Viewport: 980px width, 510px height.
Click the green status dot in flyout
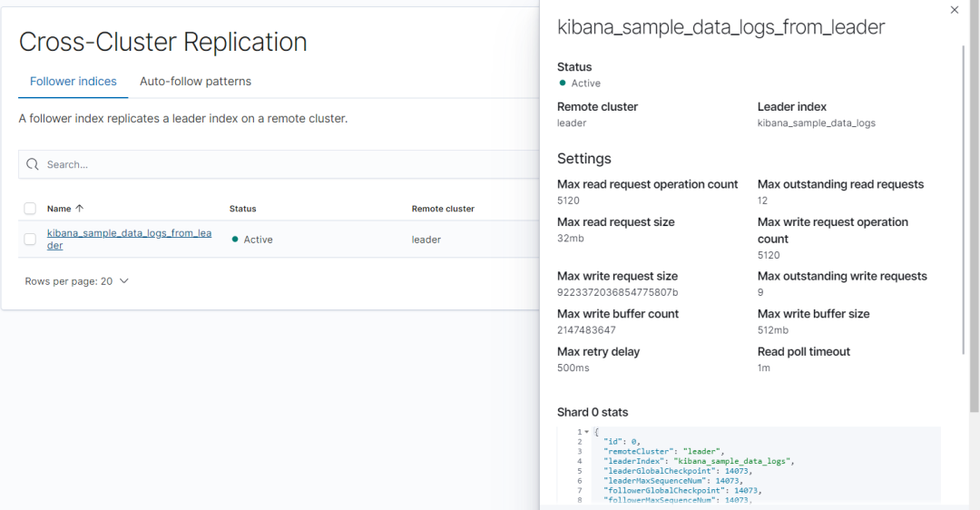[563, 83]
